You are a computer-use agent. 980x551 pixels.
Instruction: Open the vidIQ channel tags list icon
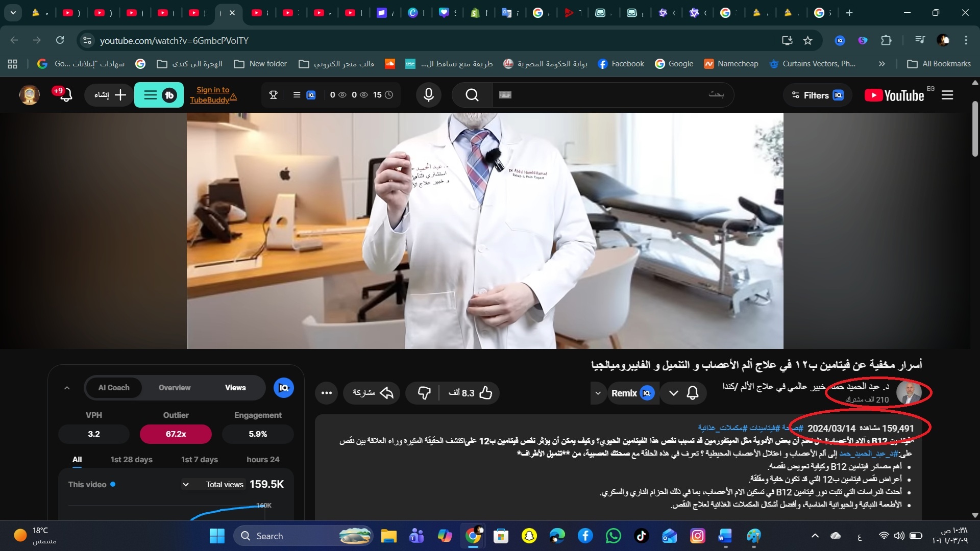tap(296, 95)
